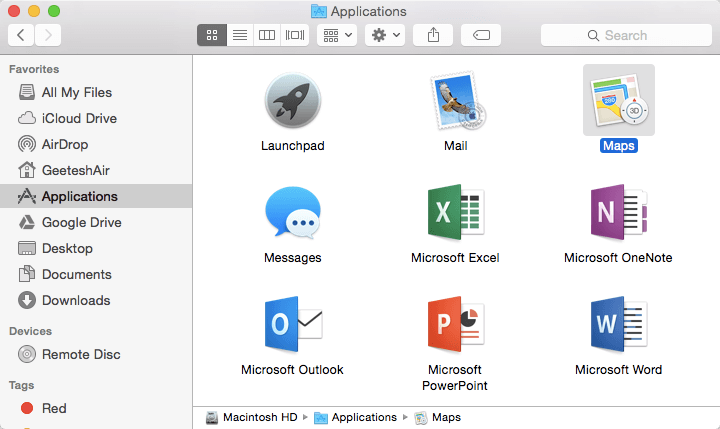The width and height of the screenshot is (720, 429).
Task: Click Macintosh HD in the path bar
Action: point(258,417)
